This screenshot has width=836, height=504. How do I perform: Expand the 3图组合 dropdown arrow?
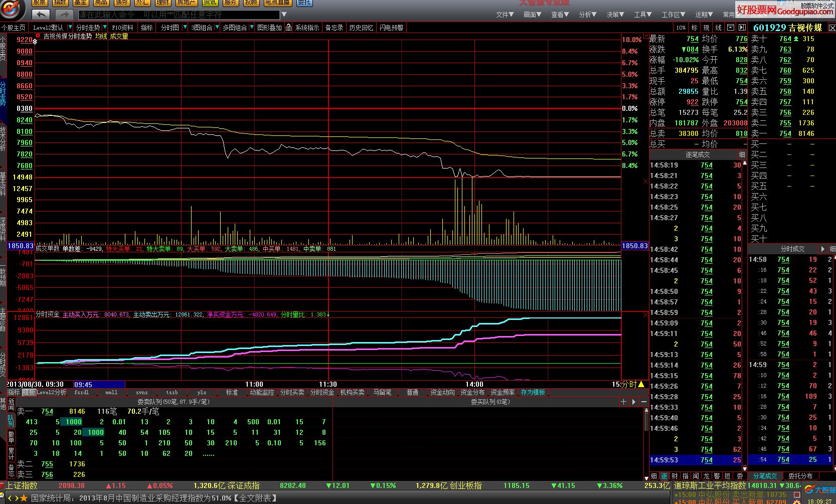[217, 28]
